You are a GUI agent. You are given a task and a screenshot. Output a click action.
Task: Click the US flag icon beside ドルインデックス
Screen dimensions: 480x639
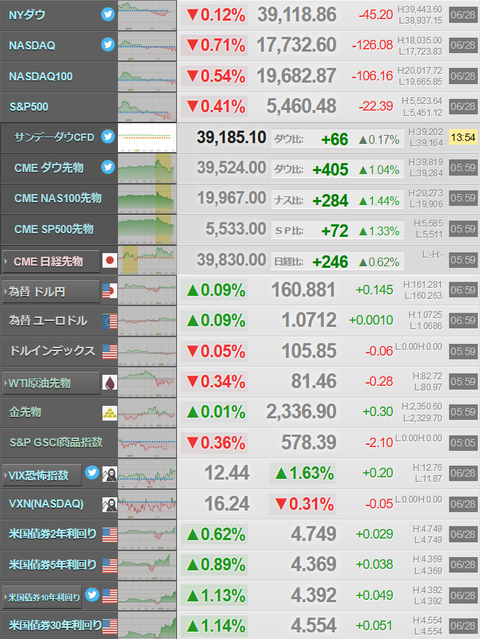[110, 352]
